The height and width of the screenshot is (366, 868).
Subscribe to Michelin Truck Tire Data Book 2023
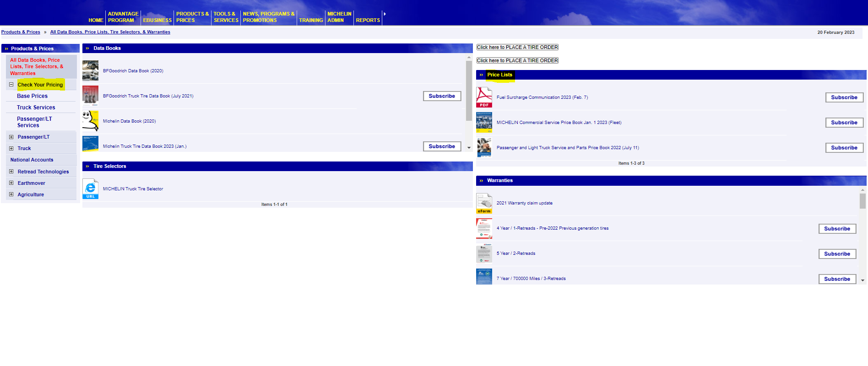pos(442,146)
